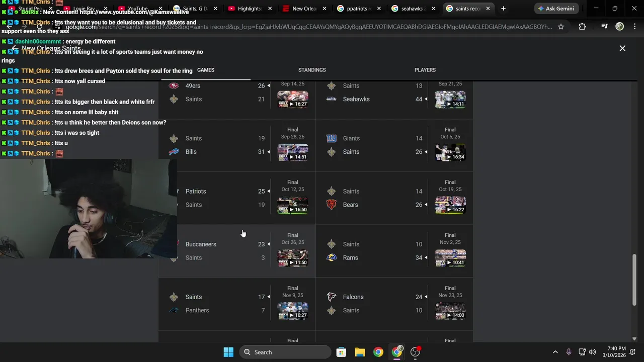Screen dimensions: 644x362
Task: Open the ppatriots search browser tab
Action: pyautogui.click(x=359, y=9)
